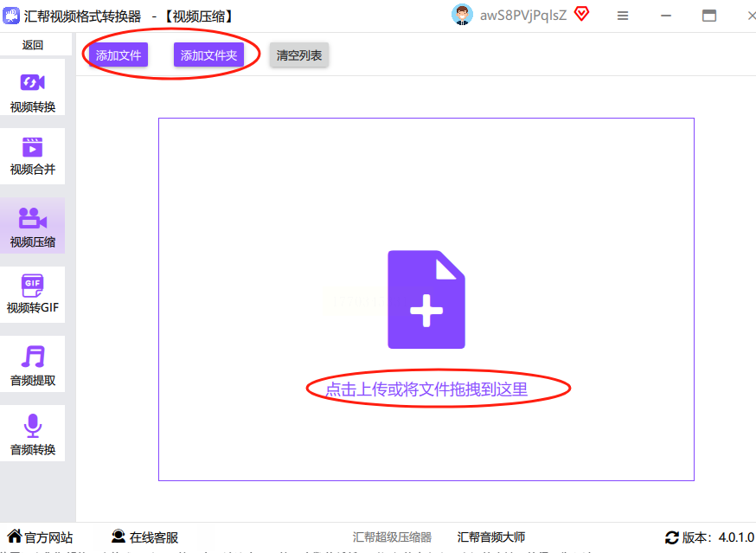Click the version text 4.0.1.0
The width and height of the screenshot is (756, 553).
(x=736, y=537)
